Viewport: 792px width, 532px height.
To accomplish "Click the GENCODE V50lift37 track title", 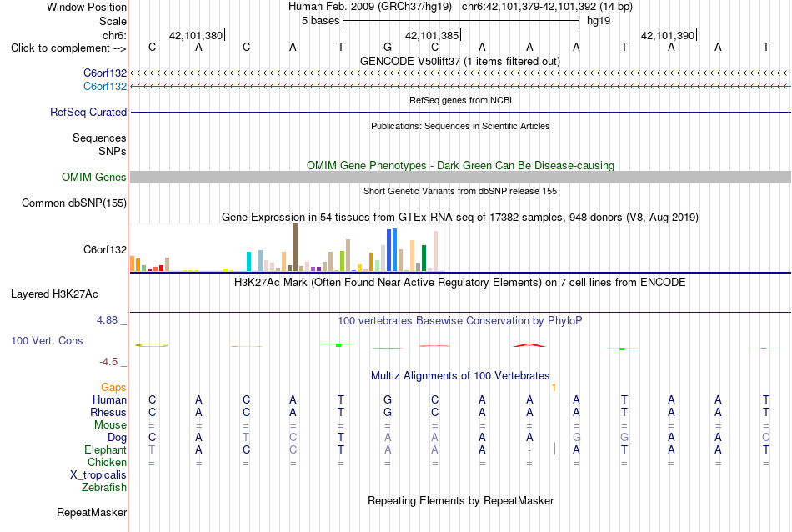I will click(x=460, y=61).
